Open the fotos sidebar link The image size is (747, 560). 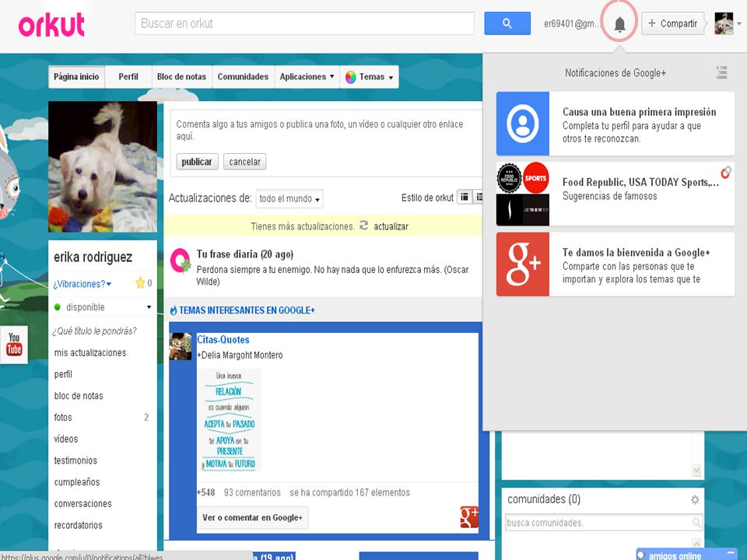[x=63, y=417]
